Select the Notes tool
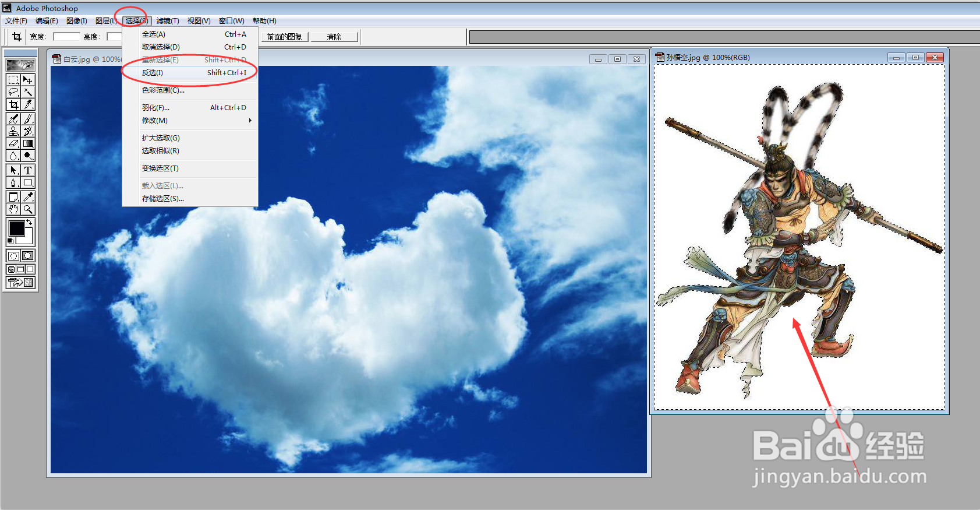This screenshot has width=980, height=510. point(13,197)
